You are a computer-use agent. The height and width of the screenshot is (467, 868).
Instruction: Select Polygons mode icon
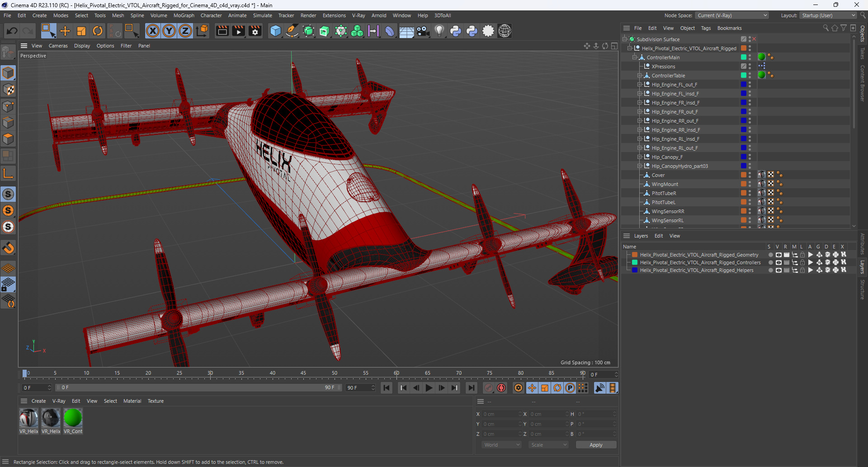8,139
